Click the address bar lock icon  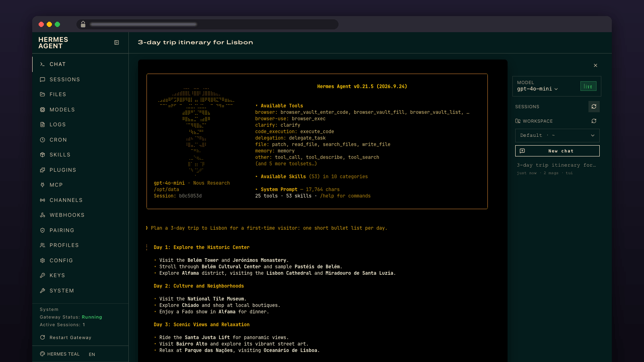coord(83,24)
